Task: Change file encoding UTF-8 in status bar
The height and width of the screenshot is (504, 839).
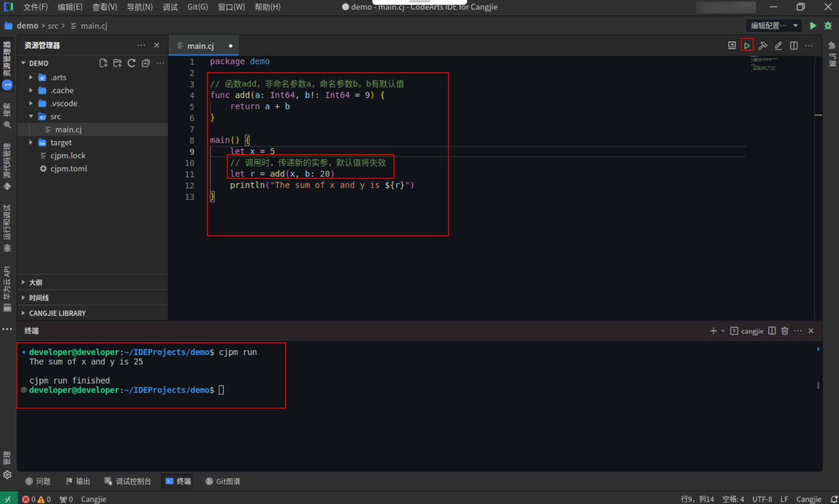Action: point(762,499)
